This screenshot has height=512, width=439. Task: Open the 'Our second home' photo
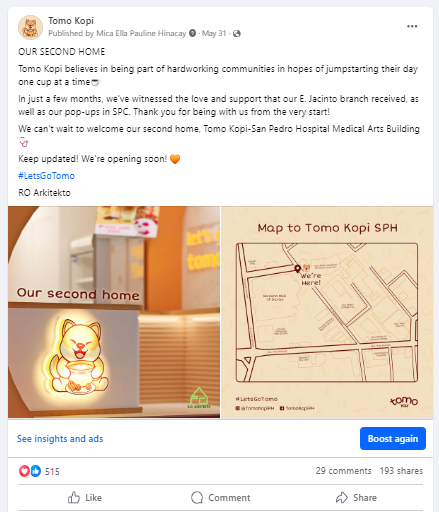click(114, 312)
